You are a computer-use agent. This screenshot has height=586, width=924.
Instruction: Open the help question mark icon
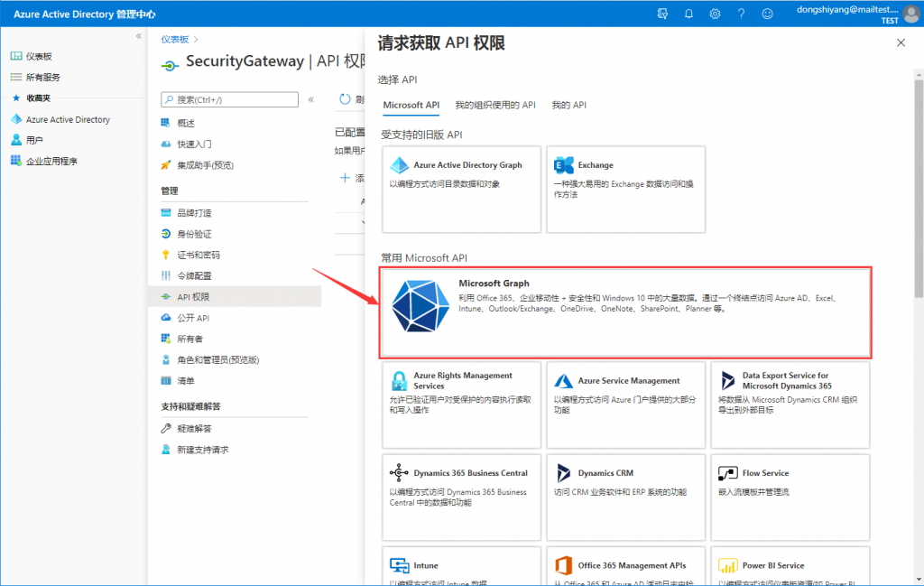[742, 14]
